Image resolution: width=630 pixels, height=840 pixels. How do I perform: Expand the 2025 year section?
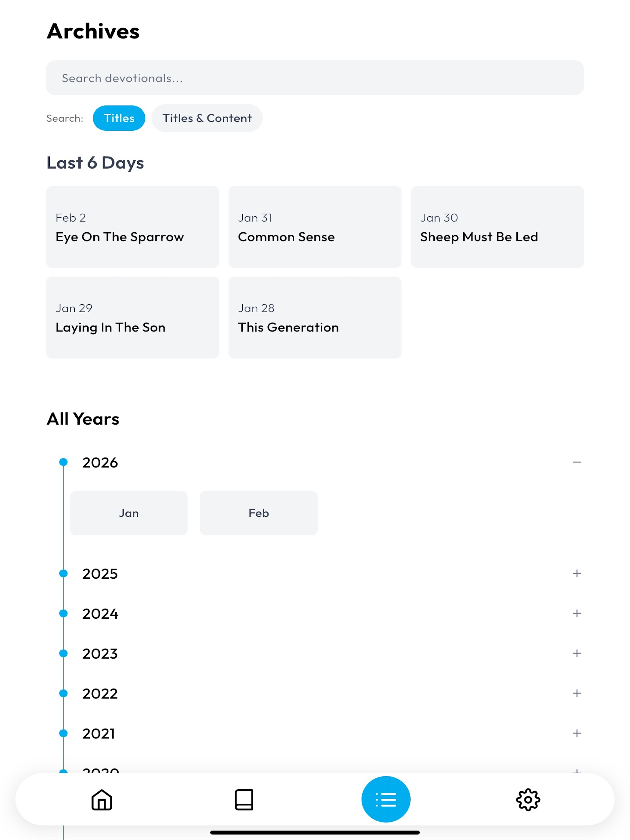[577, 573]
